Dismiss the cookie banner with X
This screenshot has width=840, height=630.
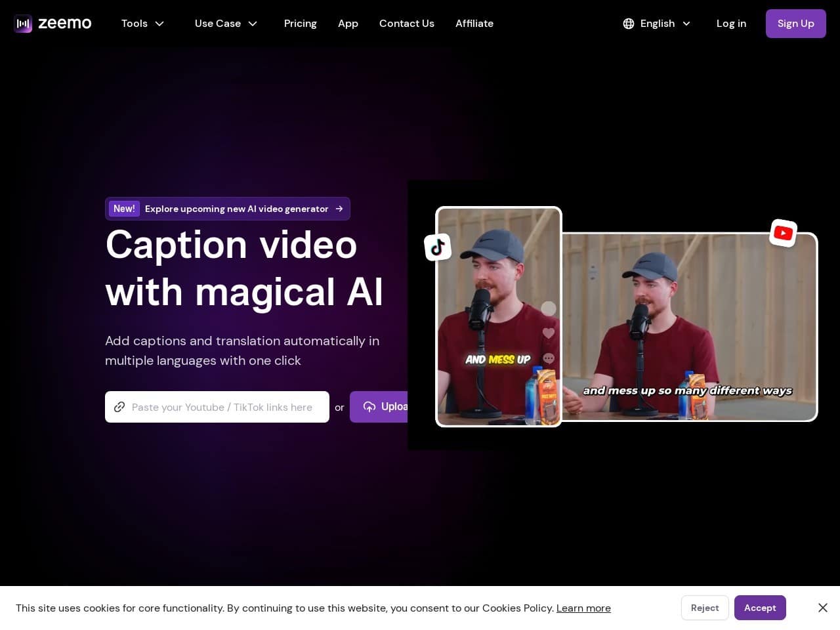pos(822,608)
